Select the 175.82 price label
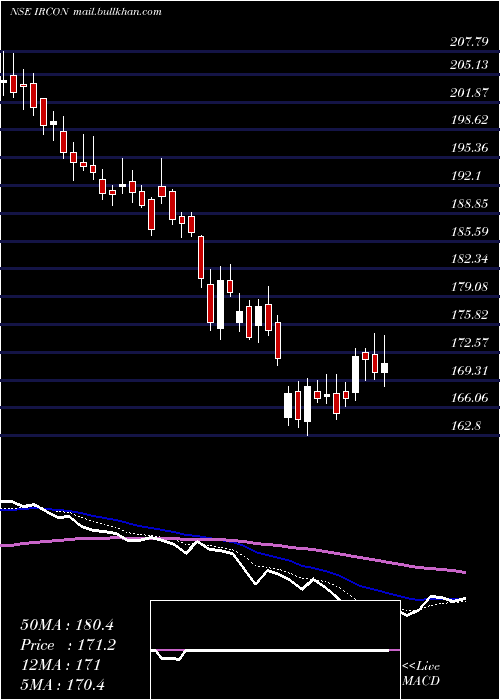Image resolution: width=500 pixels, height=700 pixels. [x=468, y=315]
